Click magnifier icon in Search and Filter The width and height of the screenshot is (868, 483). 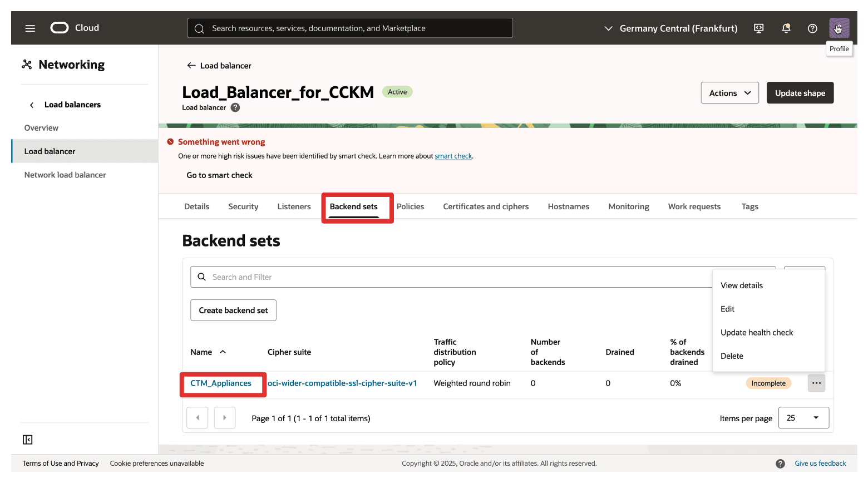(x=202, y=277)
